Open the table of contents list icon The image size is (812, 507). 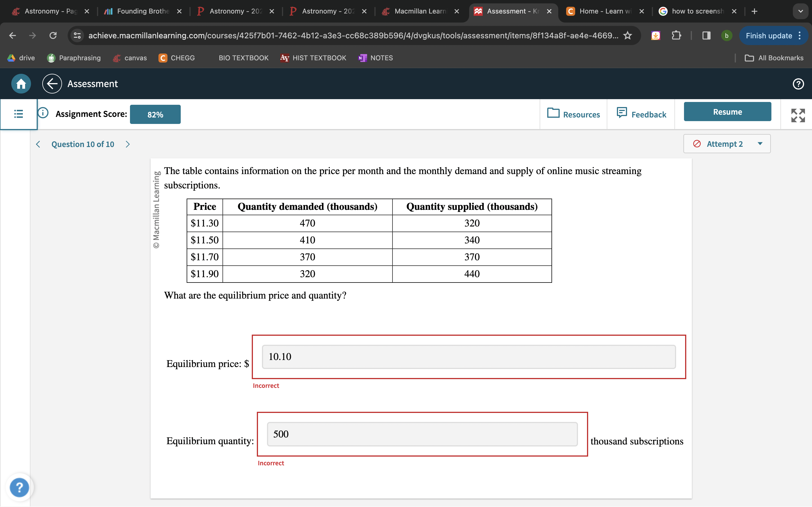(18, 114)
